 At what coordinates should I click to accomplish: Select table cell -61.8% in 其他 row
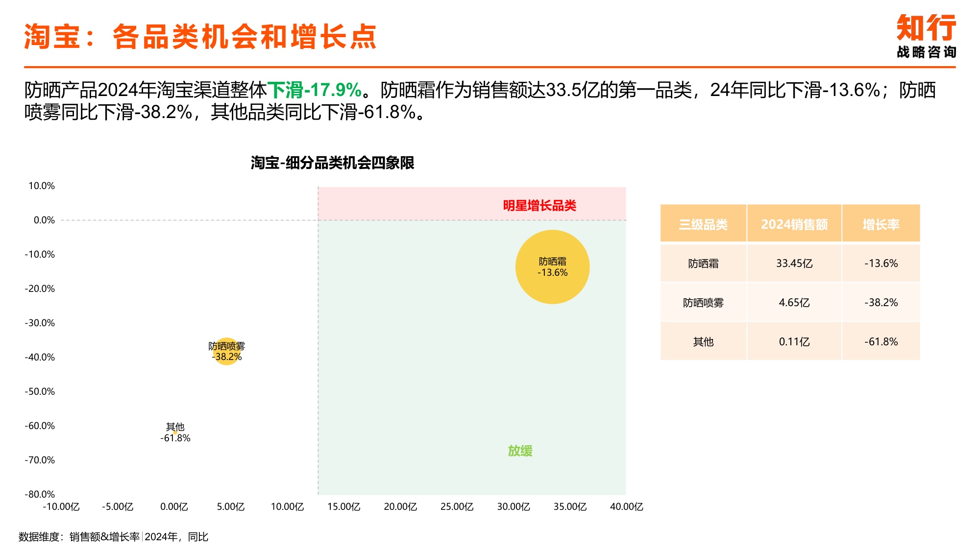pyautogui.click(x=881, y=342)
